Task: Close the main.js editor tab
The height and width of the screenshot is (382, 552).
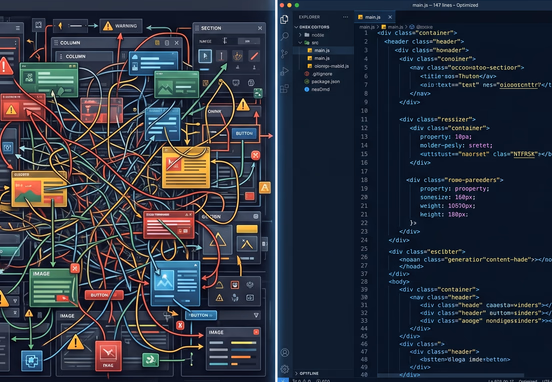Action: [390, 17]
